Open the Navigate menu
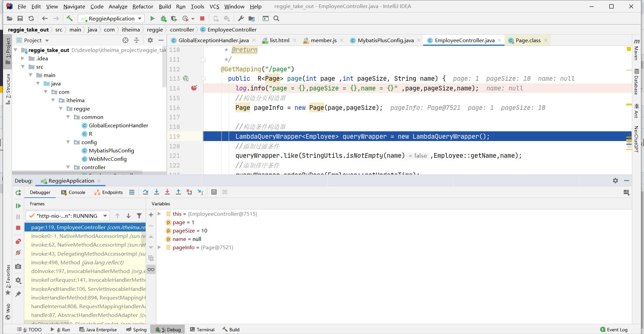This screenshot has height=334, width=644. (74, 6)
